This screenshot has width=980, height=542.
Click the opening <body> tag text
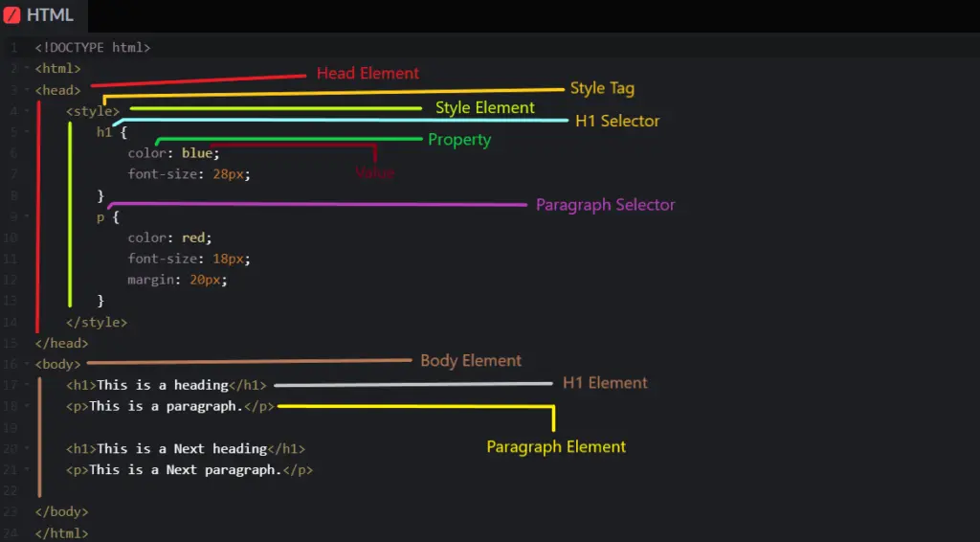point(58,364)
